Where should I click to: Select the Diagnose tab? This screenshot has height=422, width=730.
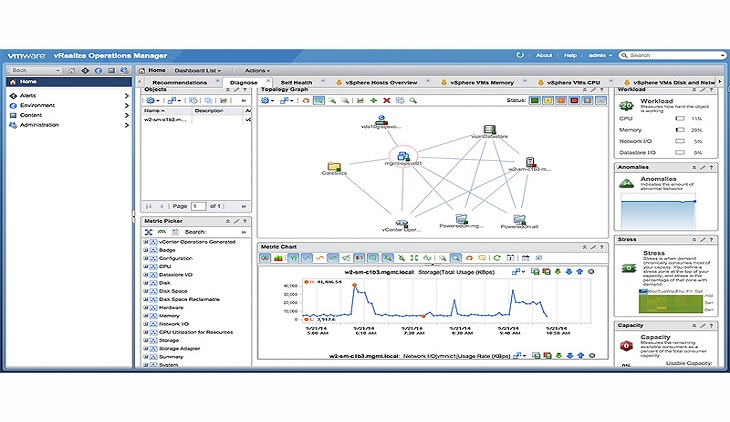tap(243, 82)
